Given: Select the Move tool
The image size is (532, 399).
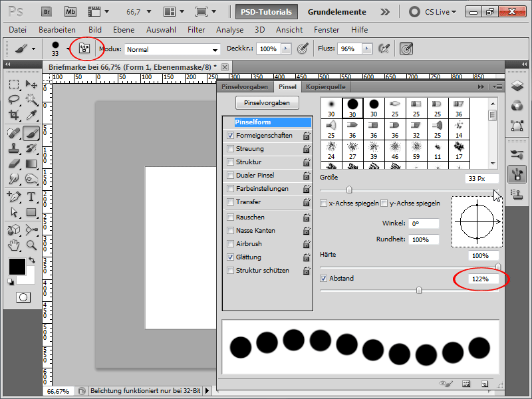Looking at the screenshot, I should (x=31, y=84).
